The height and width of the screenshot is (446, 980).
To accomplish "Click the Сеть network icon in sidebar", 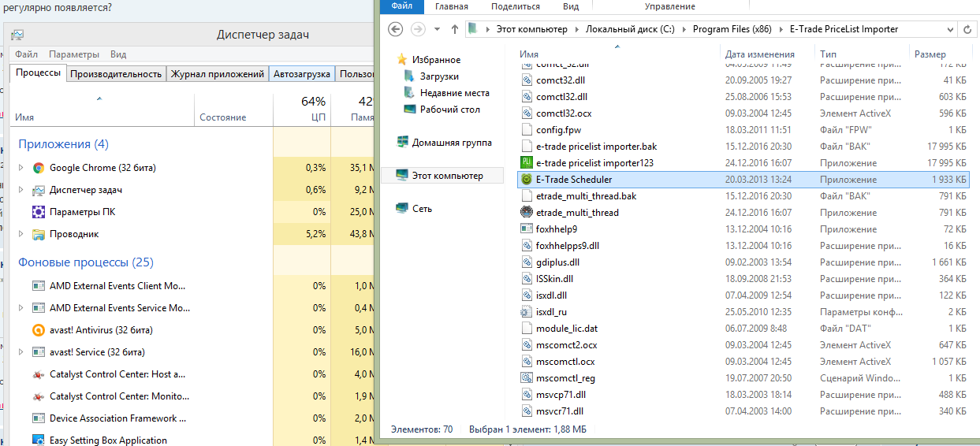I will point(402,209).
